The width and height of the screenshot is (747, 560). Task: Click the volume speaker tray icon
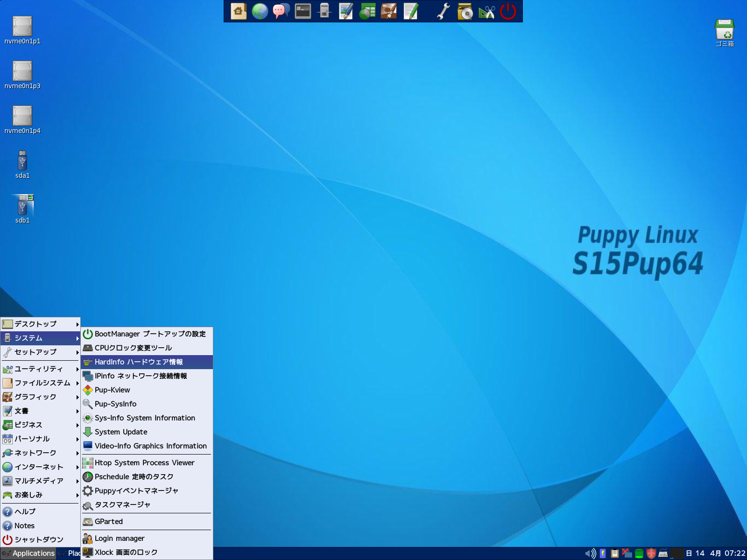tap(591, 553)
